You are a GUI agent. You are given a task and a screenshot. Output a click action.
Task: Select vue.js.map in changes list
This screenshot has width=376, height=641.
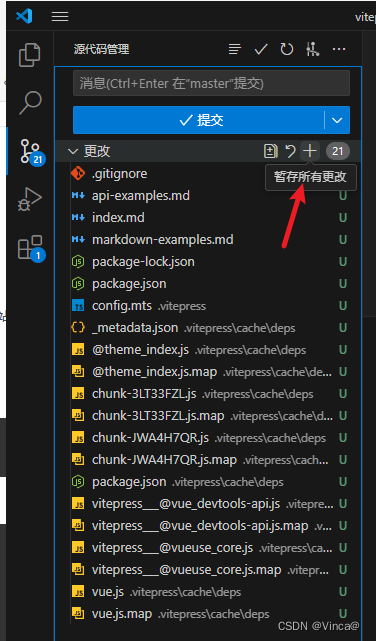pyautogui.click(x=208, y=614)
